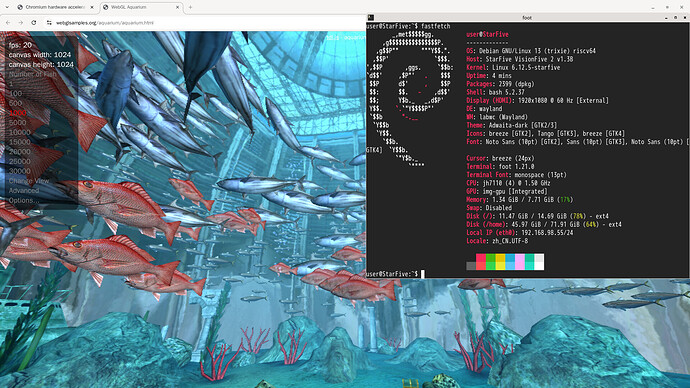The width and height of the screenshot is (690, 388).
Task: View site information icon in address bar
Action: click(x=49, y=22)
